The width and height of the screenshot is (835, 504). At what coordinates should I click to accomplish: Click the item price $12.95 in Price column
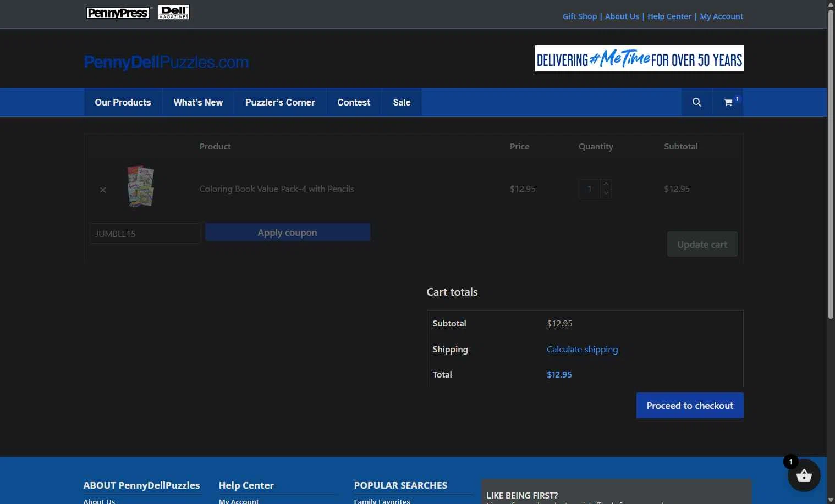point(523,189)
